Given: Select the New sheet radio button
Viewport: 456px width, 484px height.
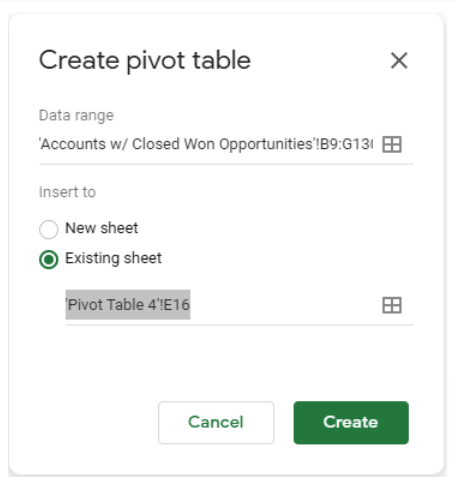Looking at the screenshot, I should pyautogui.click(x=49, y=229).
